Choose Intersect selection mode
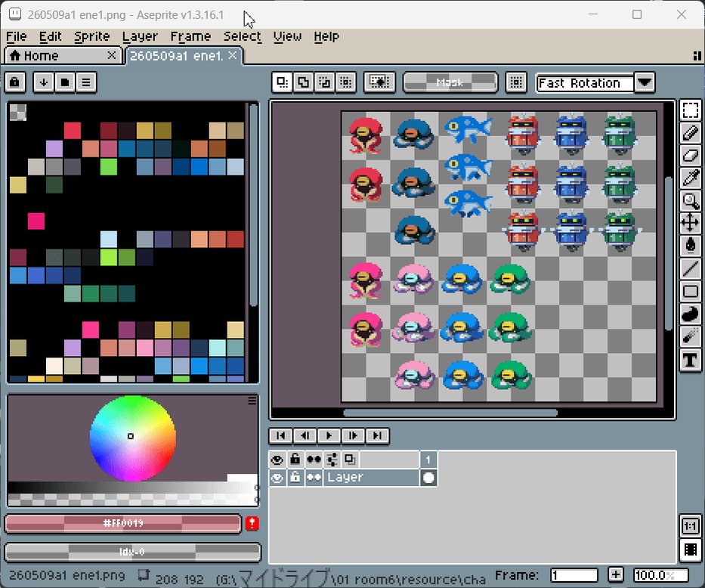Viewport: 705px width, 588px height. 346,82
